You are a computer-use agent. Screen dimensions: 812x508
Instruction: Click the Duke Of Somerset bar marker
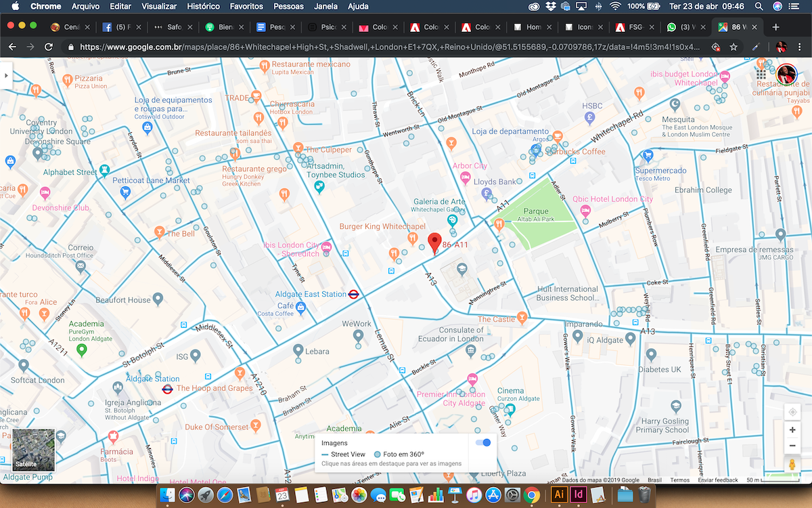(x=255, y=425)
